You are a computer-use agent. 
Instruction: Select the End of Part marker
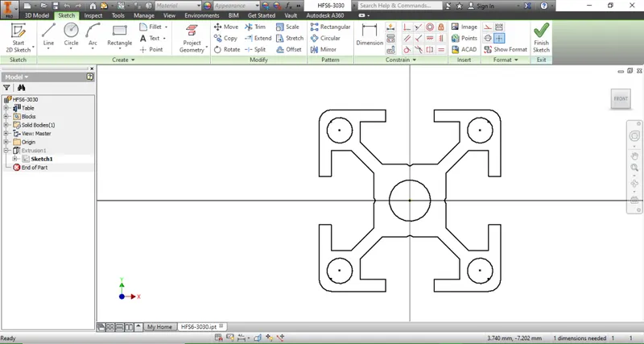[30, 168]
